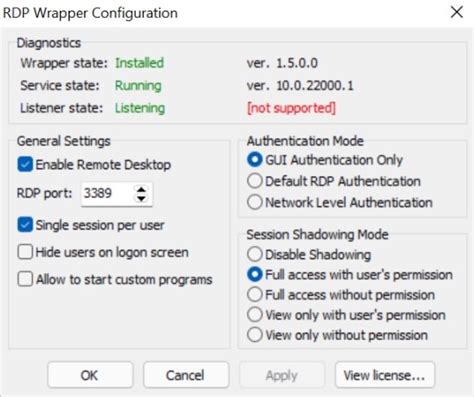The width and height of the screenshot is (474, 397).
Task: Click the Cancel button
Action: tap(186, 375)
